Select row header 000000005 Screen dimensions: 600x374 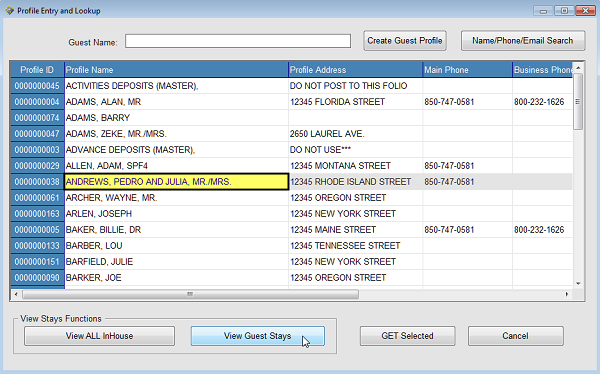[x=37, y=230]
